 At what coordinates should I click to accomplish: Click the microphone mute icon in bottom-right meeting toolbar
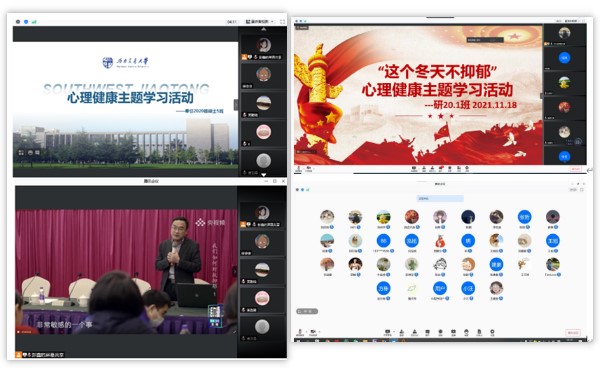click(x=300, y=332)
